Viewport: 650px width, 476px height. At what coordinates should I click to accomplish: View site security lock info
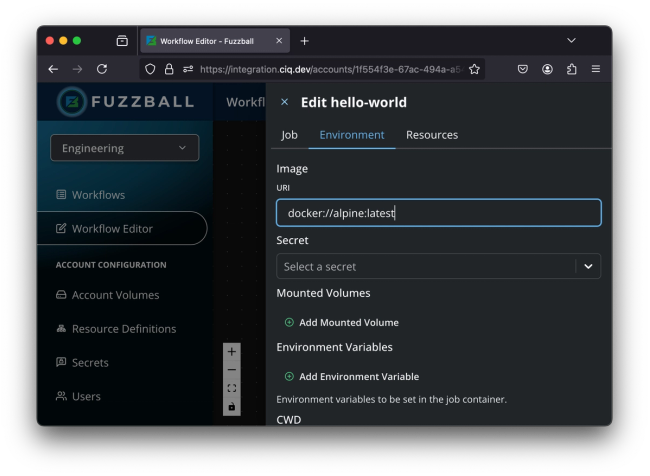[x=169, y=69]
